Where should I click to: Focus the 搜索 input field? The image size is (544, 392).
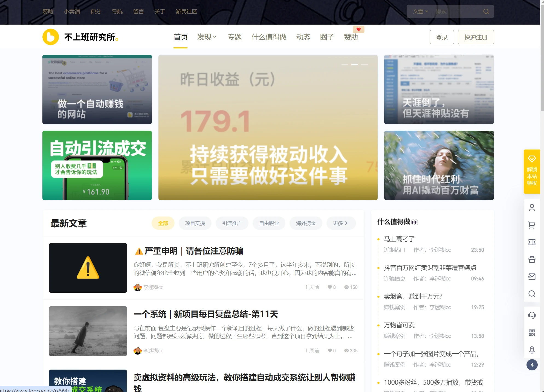click(458, 11)
